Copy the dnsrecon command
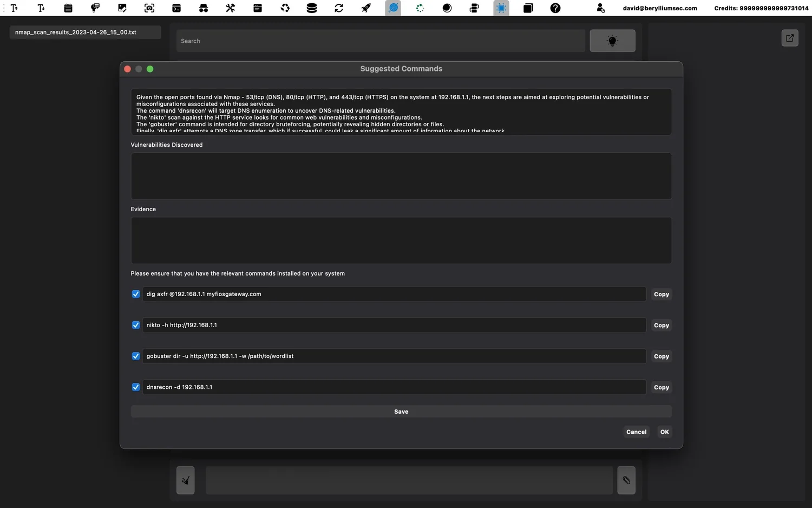Screen dimensions: 812x508 click(661, 387)
